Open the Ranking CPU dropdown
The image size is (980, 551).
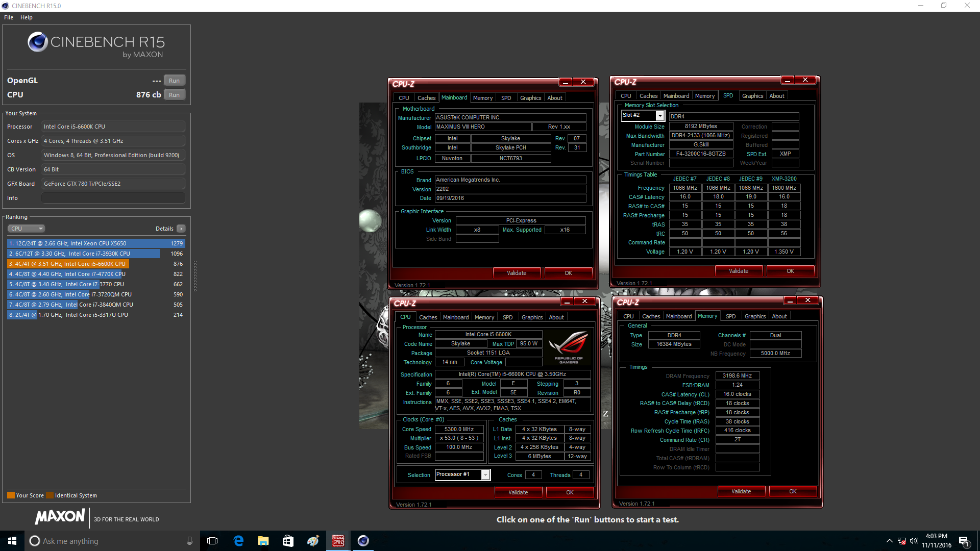[27, 229]
